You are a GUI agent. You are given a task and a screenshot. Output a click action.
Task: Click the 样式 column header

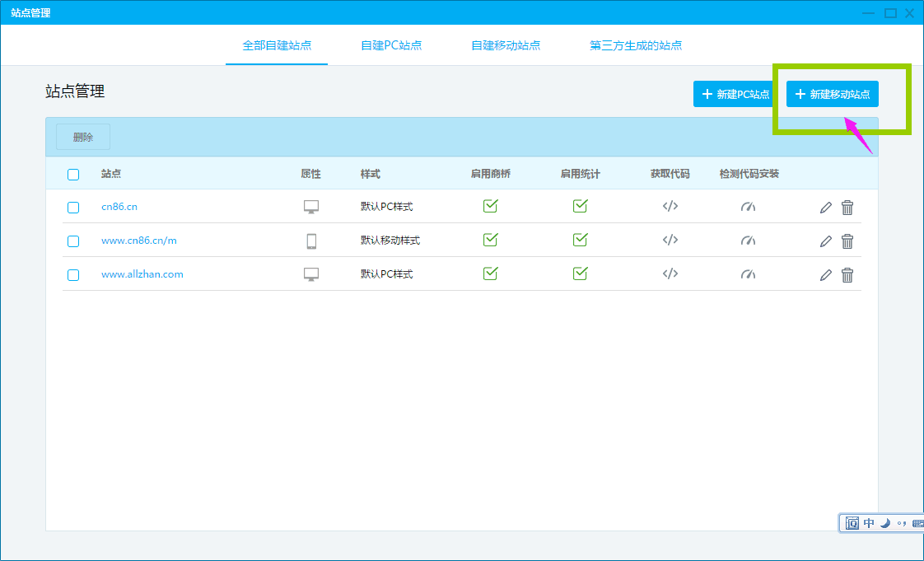pos(371,174)
